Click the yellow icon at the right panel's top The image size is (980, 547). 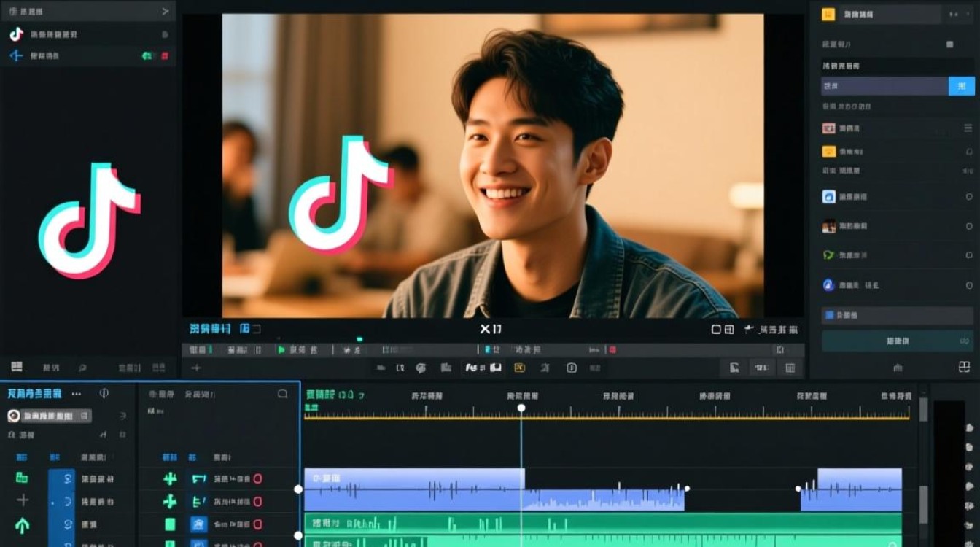pos(828,15)
